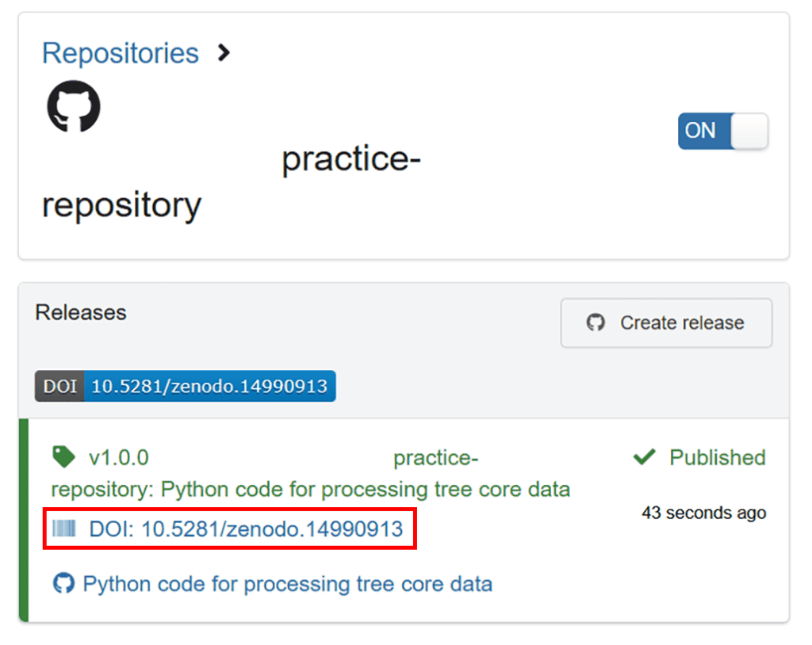The height and width of the screenshot is (645, 812).
Task: Click the DOI 10.5281/zenodo.14990913 badge
Action: (186, 386)
